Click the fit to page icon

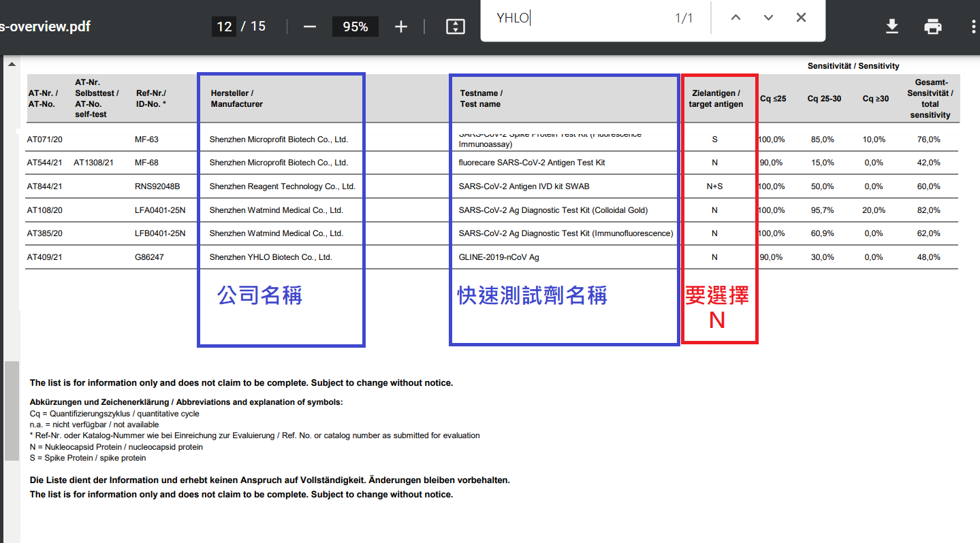tap(455, 27)
